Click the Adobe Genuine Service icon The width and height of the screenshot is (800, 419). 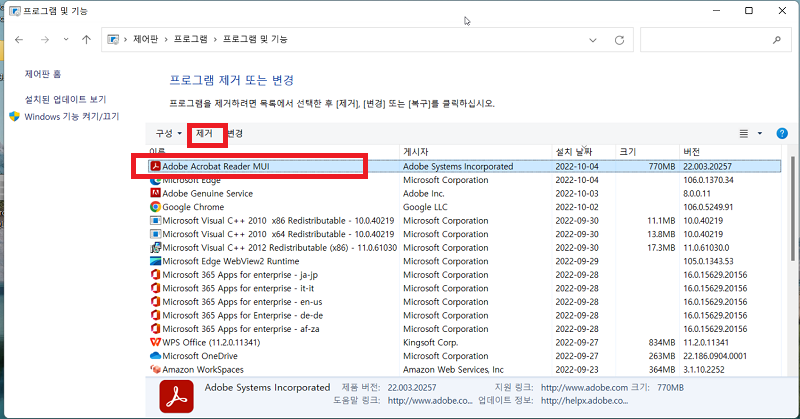156,193
